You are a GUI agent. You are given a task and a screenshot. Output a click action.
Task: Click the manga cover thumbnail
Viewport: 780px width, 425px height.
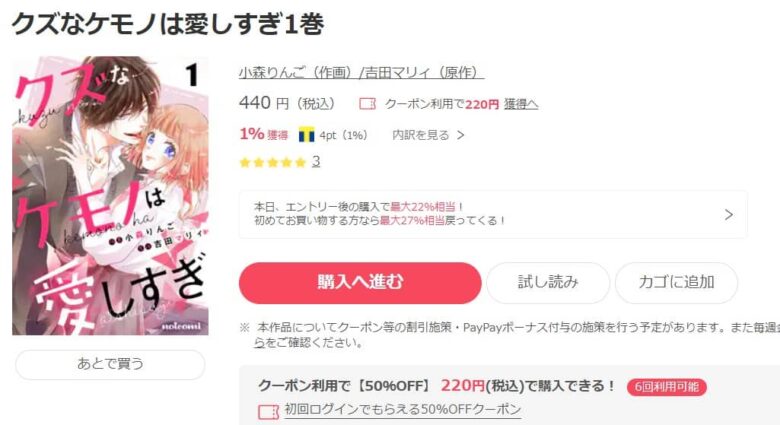click(x=110, y=196)
